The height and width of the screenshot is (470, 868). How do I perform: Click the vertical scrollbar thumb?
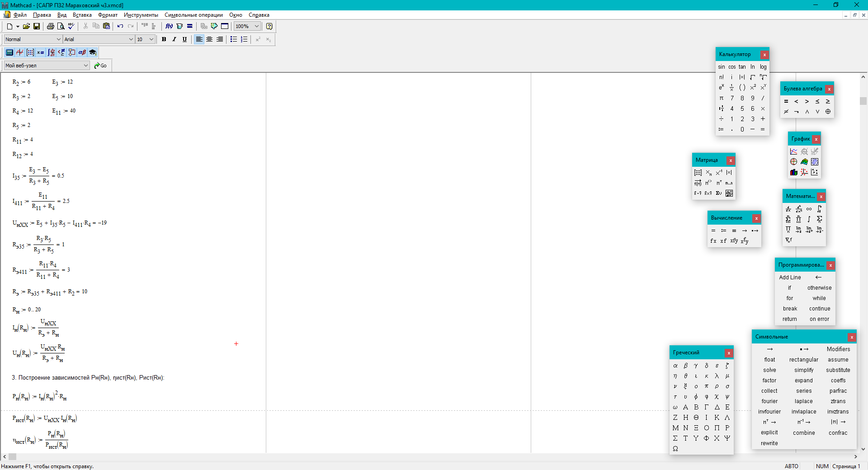point(863,101)
